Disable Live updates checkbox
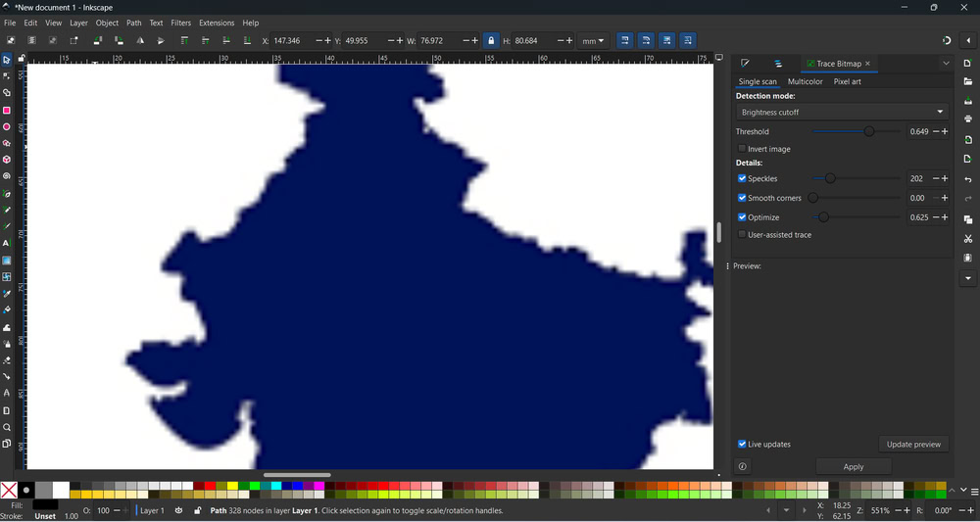The width and height of the screenshot is (980, 522). pos(742,444)
